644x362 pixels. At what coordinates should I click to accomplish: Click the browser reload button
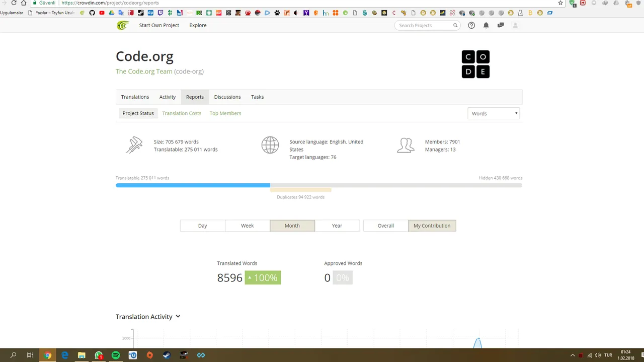[14, 3]
